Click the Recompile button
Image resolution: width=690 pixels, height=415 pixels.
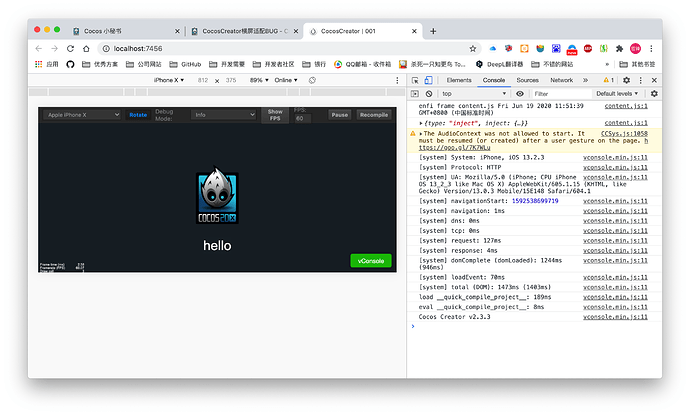374,115
